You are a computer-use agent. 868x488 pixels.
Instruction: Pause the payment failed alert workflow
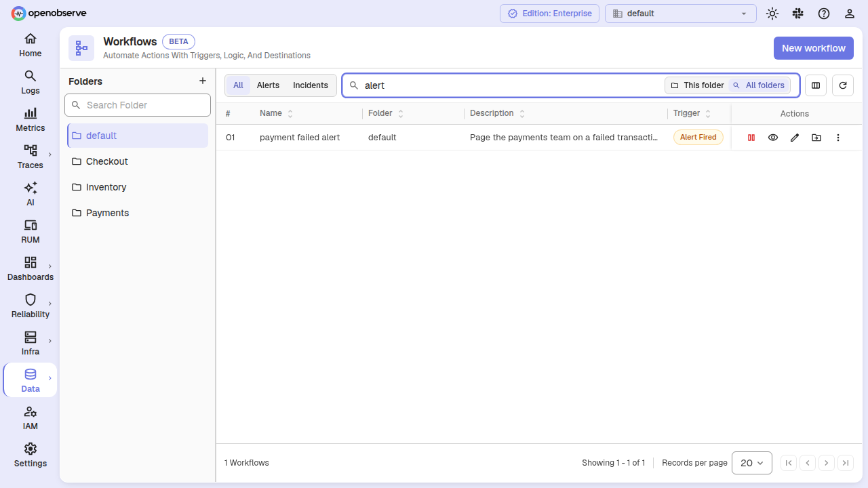point(751,138)
